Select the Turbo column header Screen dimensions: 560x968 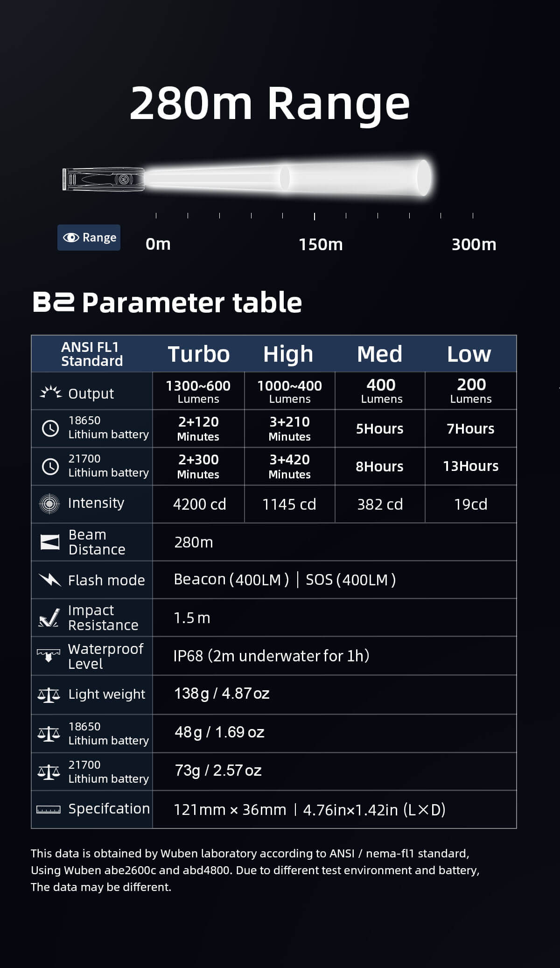pyautogui.click(x=199, y=354)
